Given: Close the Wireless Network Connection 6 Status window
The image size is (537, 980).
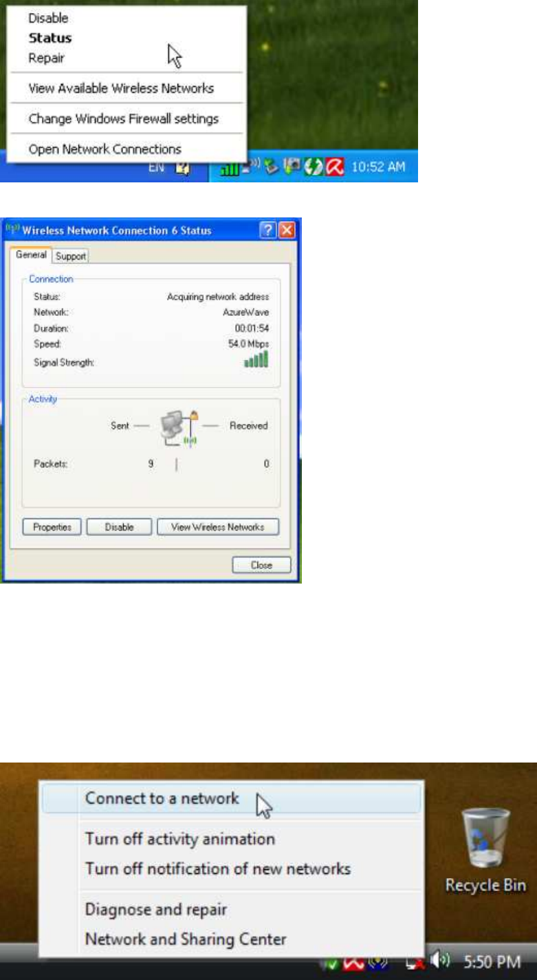Looking at the screenshot, I should click(x=287, y=230).
